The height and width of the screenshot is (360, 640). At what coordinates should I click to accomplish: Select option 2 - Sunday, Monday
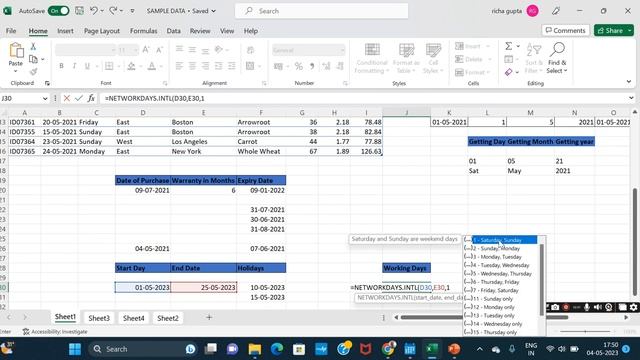coord(500,248)
